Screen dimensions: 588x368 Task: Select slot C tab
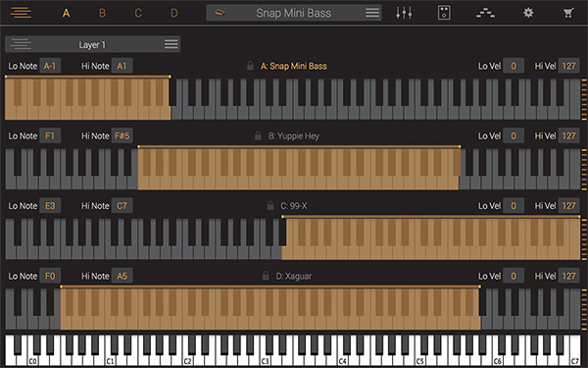138,13
